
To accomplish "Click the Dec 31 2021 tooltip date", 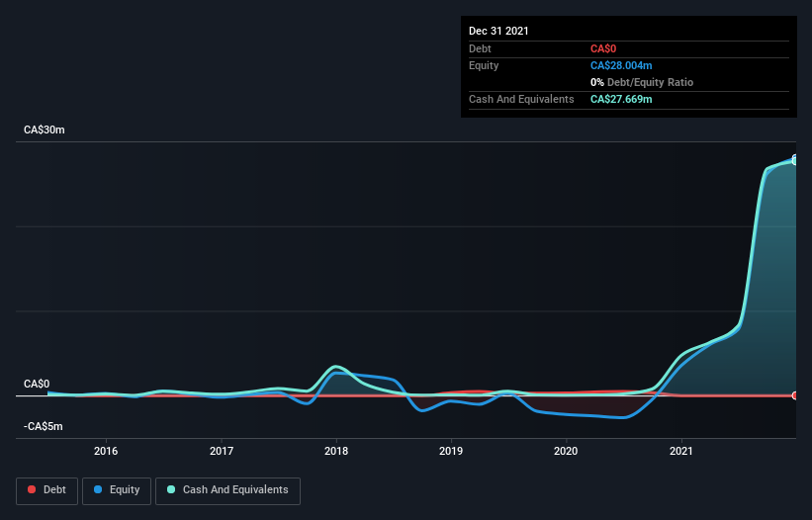I will pos(498,31).
